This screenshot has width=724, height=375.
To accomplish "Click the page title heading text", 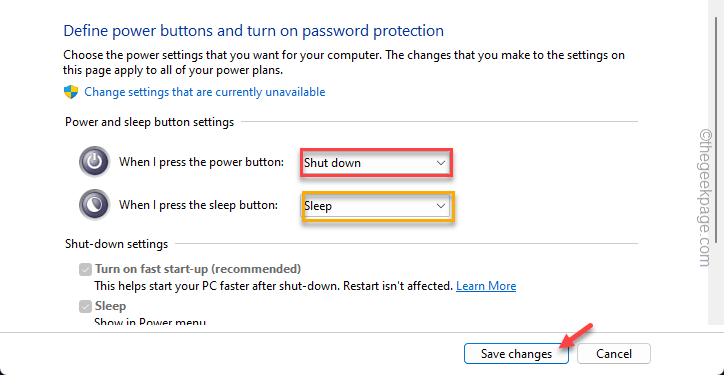I will point(253,31).
